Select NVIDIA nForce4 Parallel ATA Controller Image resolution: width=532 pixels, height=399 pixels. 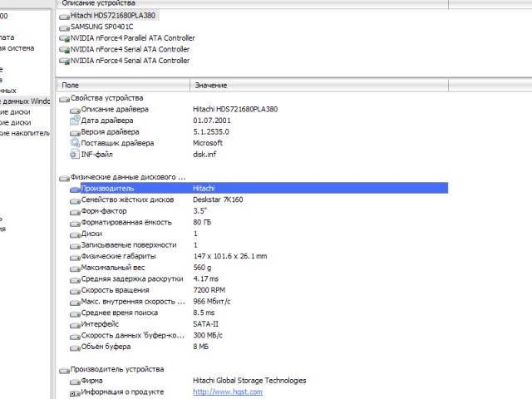(x=133, y=38)
